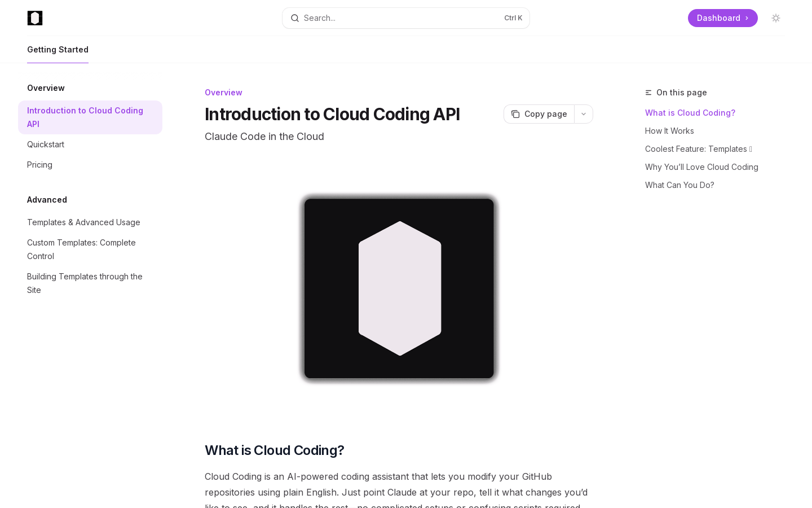
Task: Click the large hexagon logo image
Action: (x=399, y=288)
